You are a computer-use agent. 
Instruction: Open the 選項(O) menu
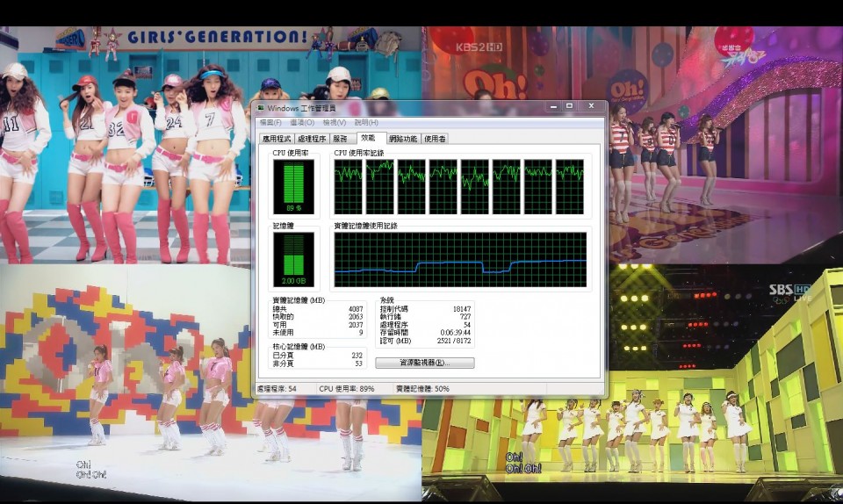302,123
